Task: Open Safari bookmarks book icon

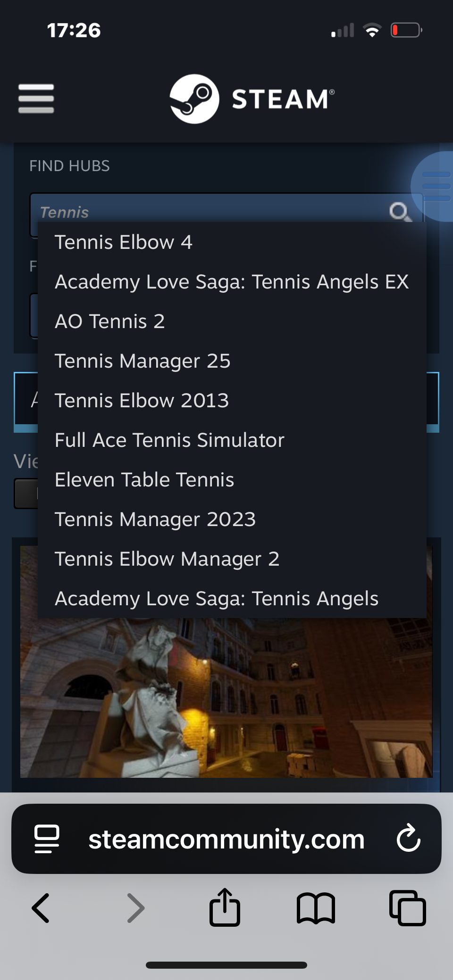Action: (x=316, y=908)
